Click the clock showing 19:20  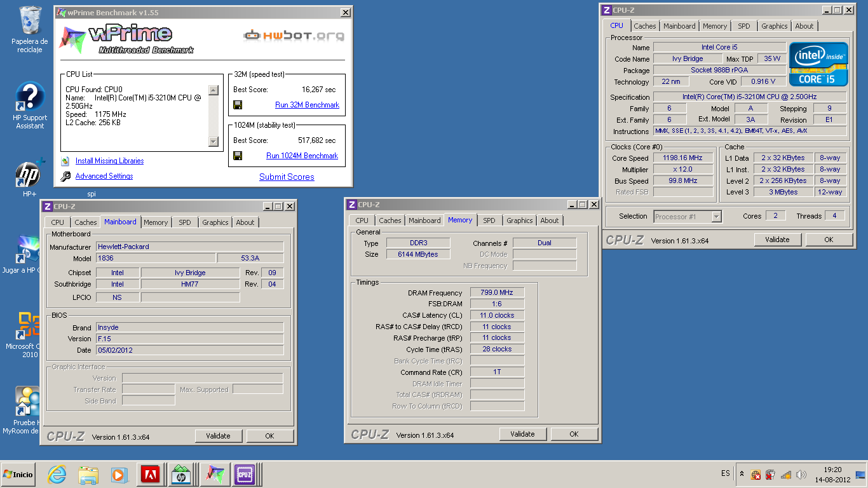pyautogui.click(x=832, y=470)
